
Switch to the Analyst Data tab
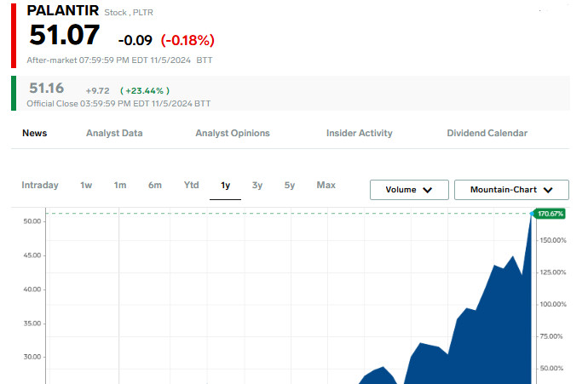click(114, 133)
